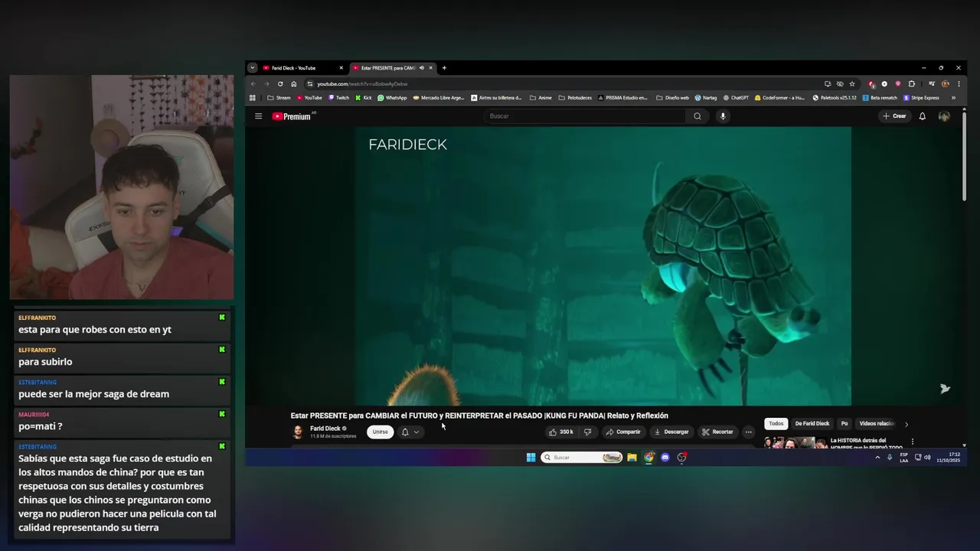Open the Windows Start menu

[531, 458]
